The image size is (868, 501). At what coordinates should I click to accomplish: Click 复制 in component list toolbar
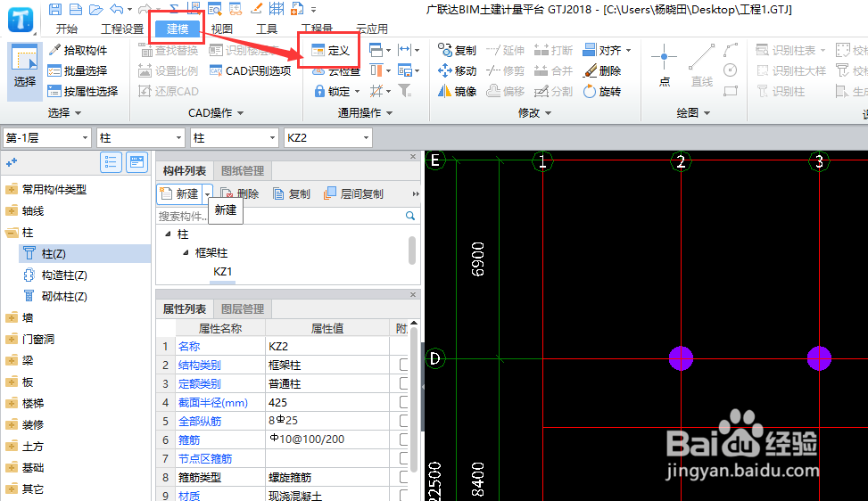[x=292, y=193]
